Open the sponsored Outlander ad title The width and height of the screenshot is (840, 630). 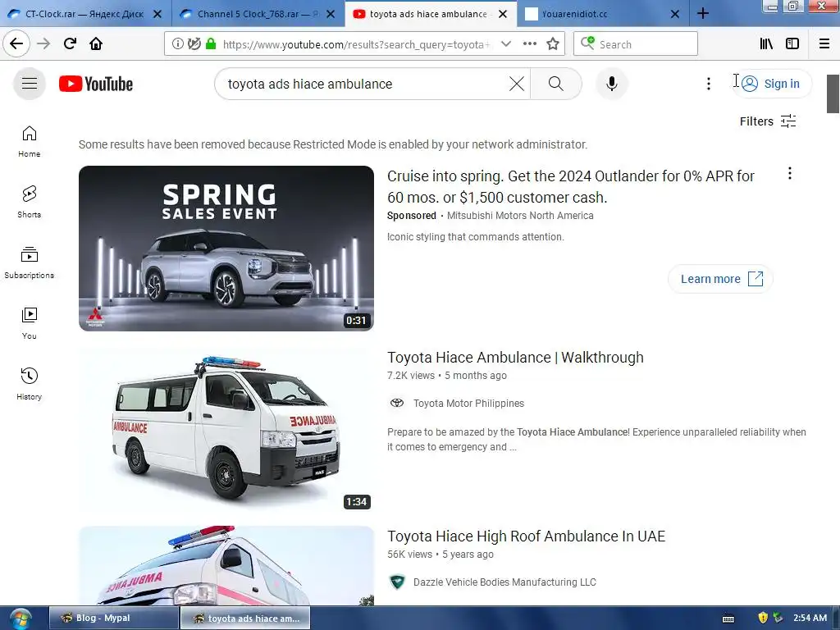tap(571, 186)
